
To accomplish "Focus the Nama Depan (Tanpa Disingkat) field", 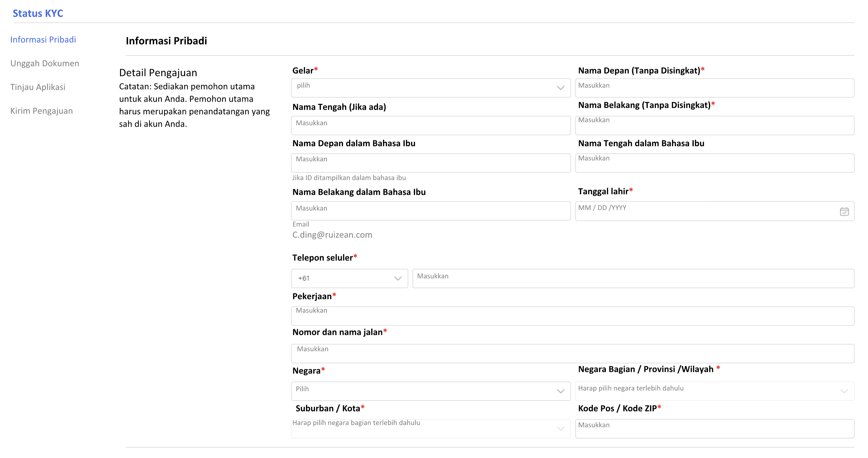I will pos(715,88).
